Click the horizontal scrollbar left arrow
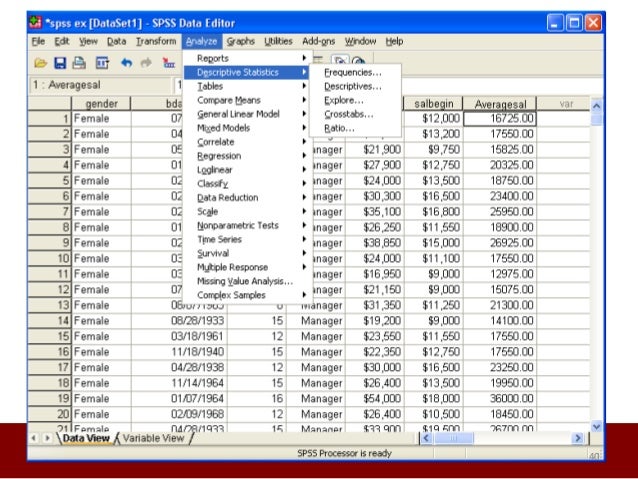This screenshot has height=479, width=638. click(x=426, y=438)
